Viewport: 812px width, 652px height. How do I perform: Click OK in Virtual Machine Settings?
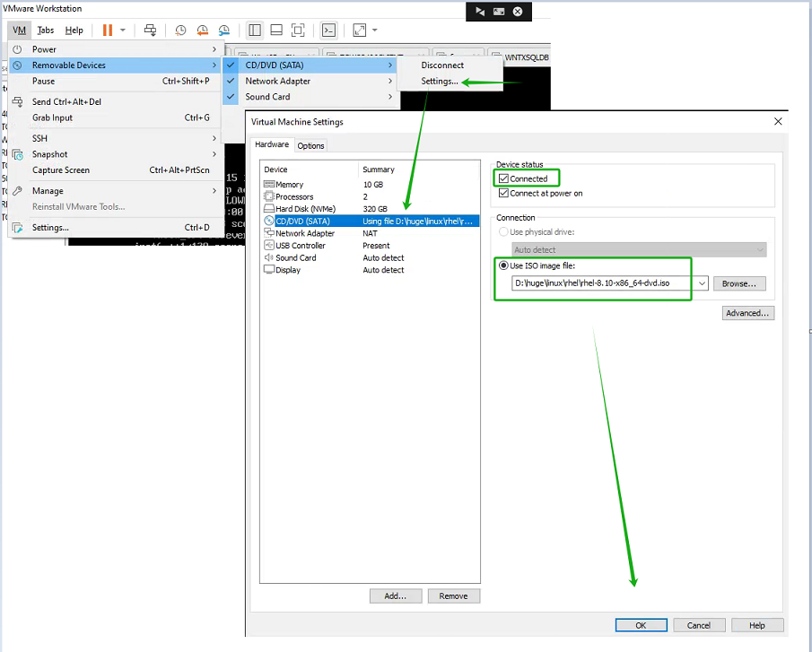641,625
